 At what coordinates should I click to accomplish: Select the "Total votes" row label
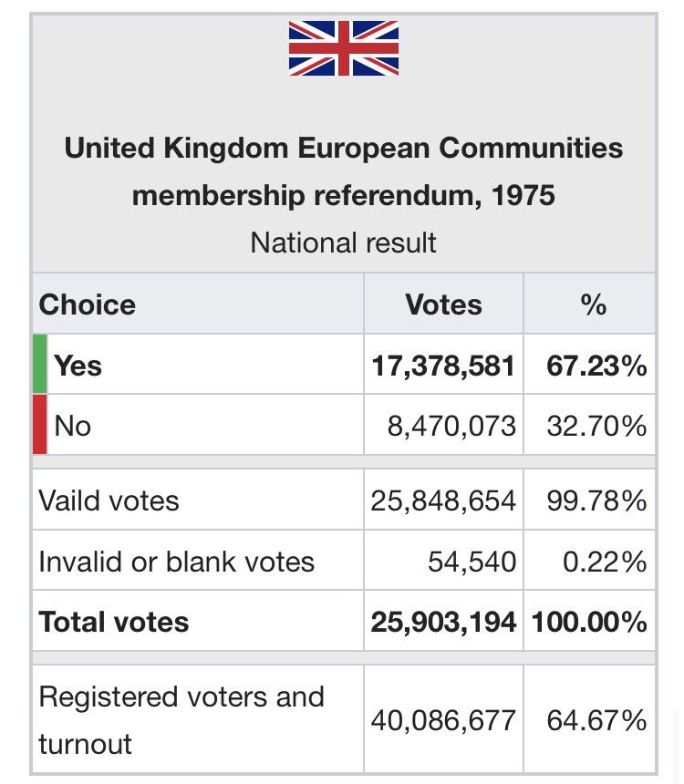[114, 622]
